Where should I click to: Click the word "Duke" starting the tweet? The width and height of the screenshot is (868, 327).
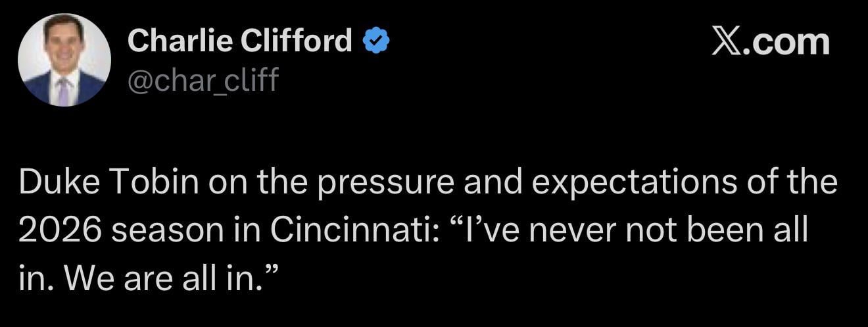click(x=55, y=184)
